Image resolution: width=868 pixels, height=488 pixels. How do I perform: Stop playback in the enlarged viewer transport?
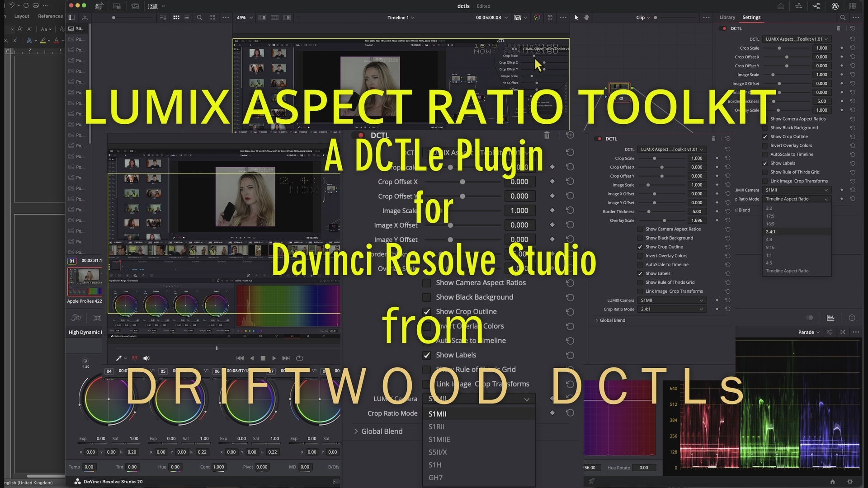pyautogui.click(x=263, y=358)
